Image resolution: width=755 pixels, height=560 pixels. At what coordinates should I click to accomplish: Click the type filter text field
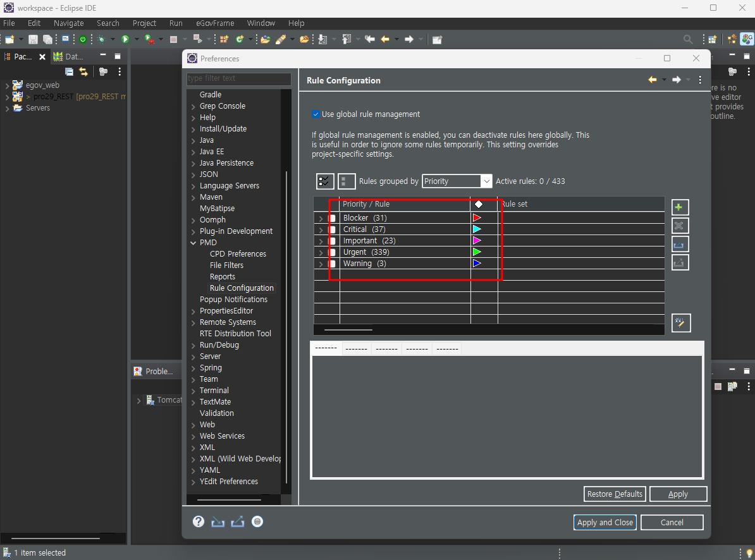pos(239,78)
